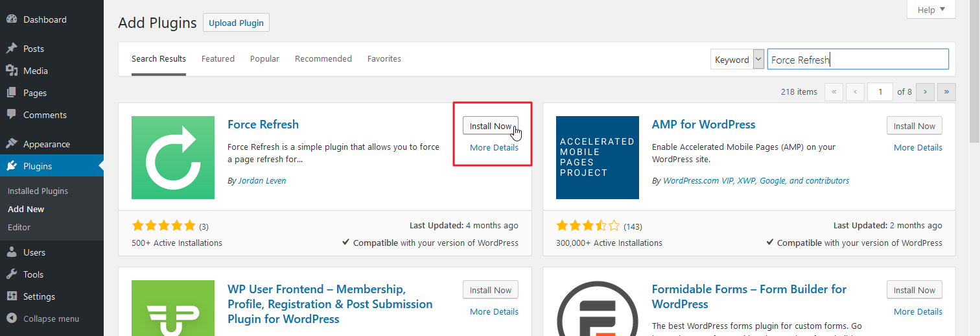Click the Comments bubble icon
Image resolution: width=980 pixels, height=336 pixels.
click(12, 115)
